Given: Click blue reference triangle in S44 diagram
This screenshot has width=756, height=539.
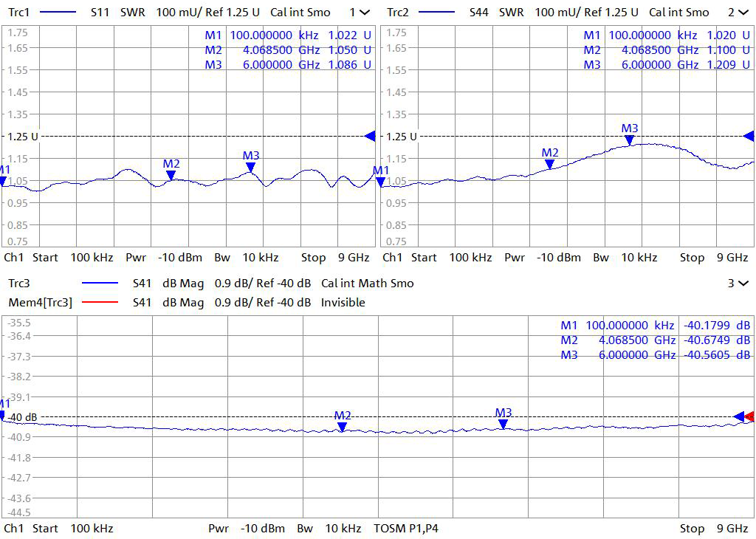Looking at the screenshot, I should click(x=749, y=136).
